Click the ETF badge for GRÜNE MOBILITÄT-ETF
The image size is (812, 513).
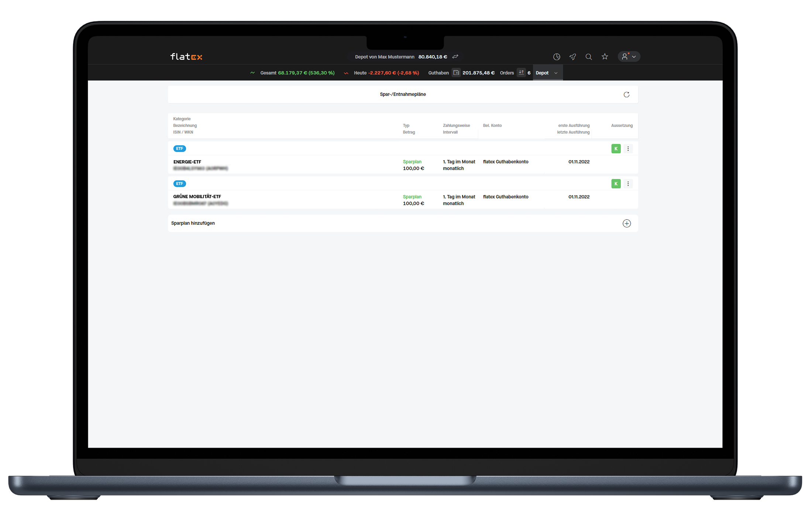pos(180,183)
